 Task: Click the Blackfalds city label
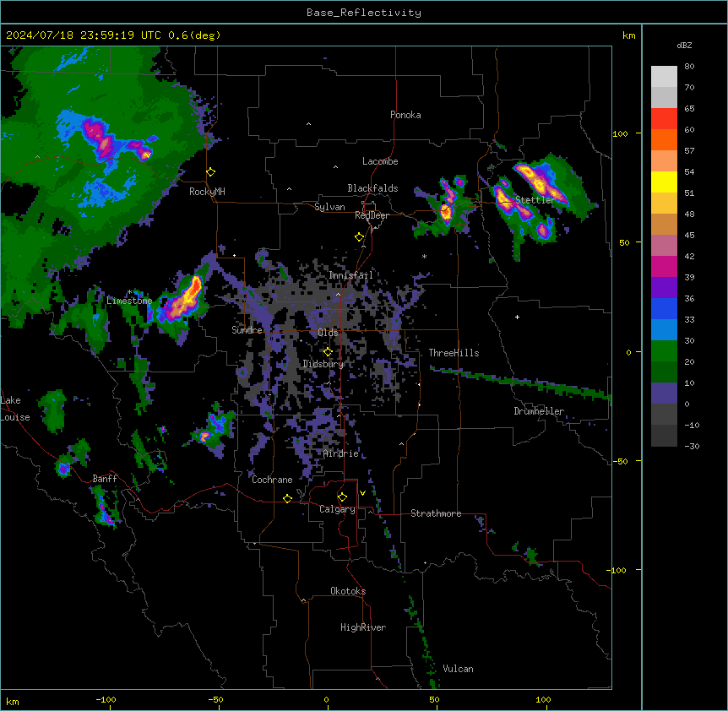point(372,188)
